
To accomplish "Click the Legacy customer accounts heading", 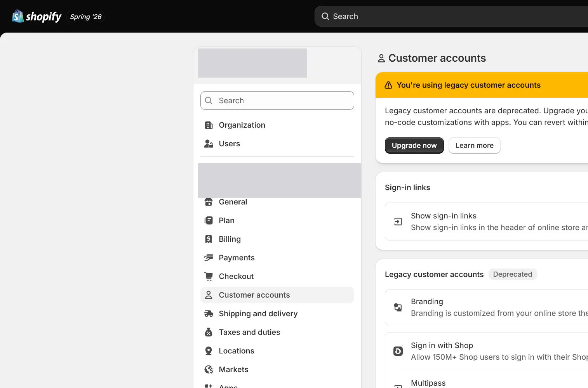I will point(434,274).
